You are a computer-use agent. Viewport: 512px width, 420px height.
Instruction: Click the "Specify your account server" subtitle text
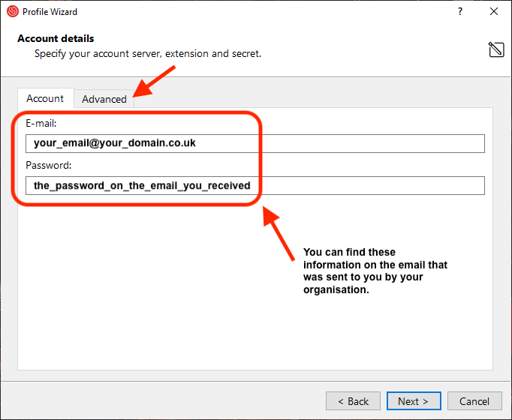point(148,54)
